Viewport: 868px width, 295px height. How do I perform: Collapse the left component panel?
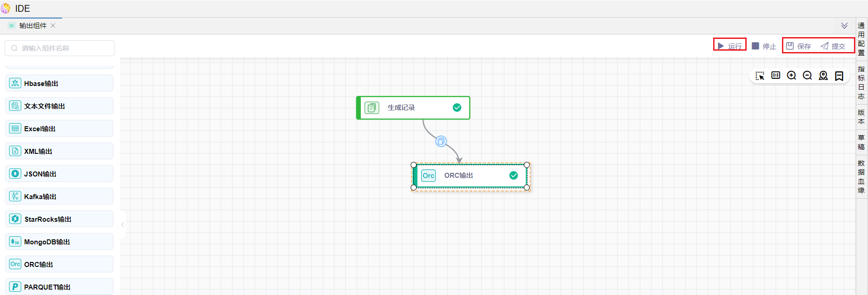(x=123, y=224)
